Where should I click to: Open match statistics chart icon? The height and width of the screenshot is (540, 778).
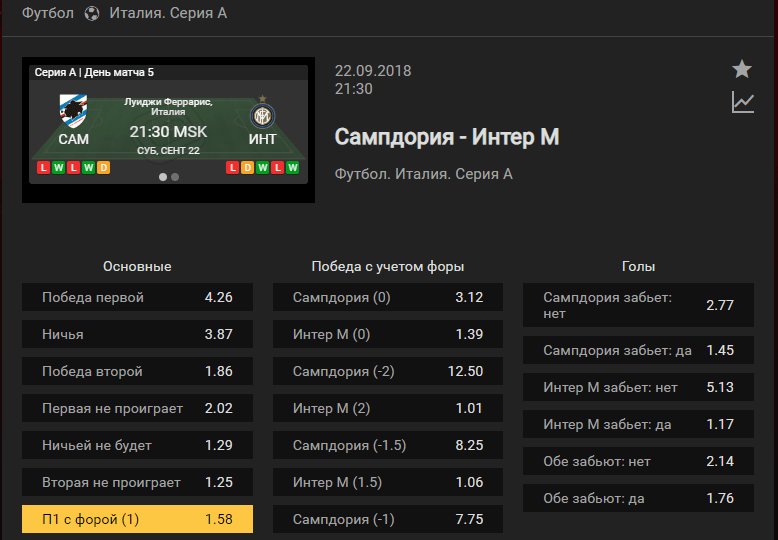tap(743, 102)
